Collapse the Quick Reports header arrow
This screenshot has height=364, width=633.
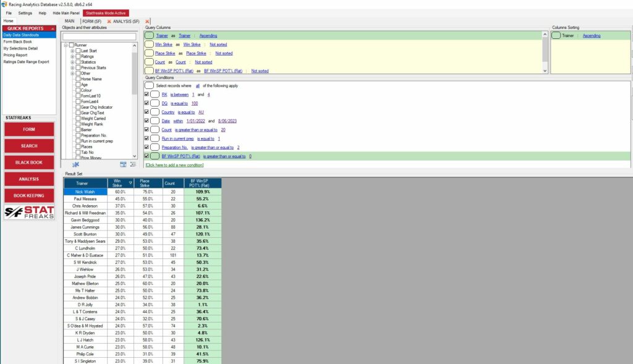coord(53,28)
